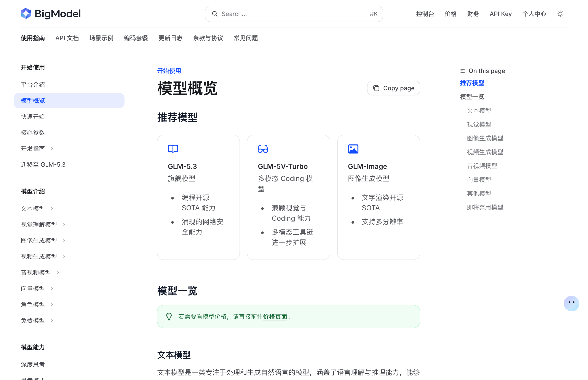Toggle light/dark theme sun icon
Image resolution: width=588 pixels, height=380 pixels.
click(x=560, y=14)
